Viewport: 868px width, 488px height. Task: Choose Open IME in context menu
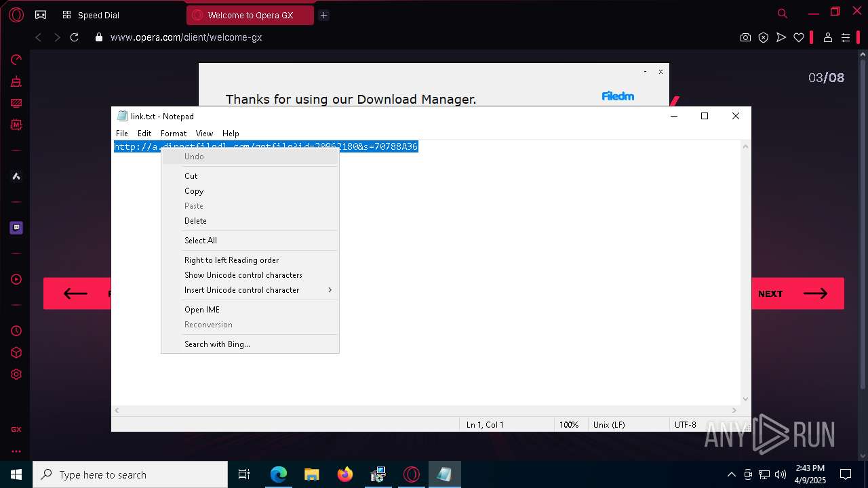point(250,310)
